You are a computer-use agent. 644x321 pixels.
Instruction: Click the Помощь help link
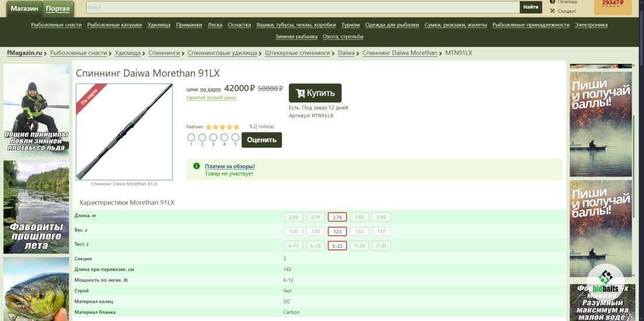tap(568, 2)
